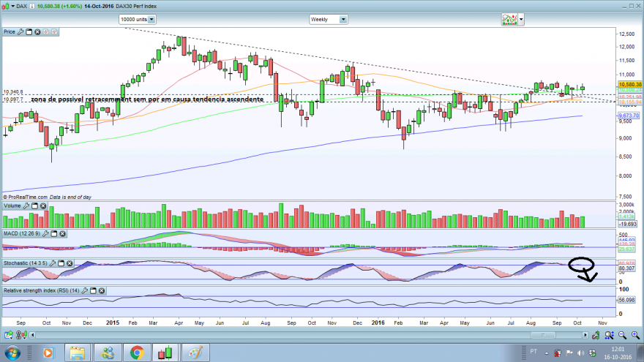Open the DAX candlestick menu arrow
Screen dimensions: 644x362
12,6
